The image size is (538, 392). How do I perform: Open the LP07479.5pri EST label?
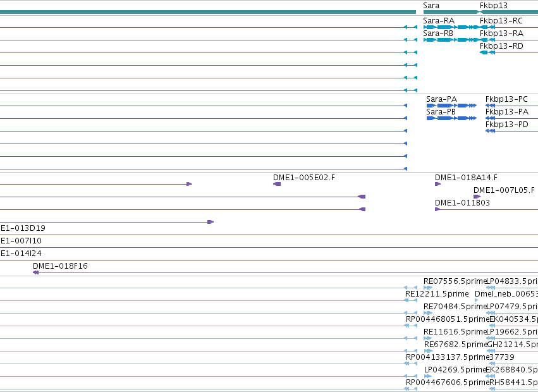click(512, 307)
